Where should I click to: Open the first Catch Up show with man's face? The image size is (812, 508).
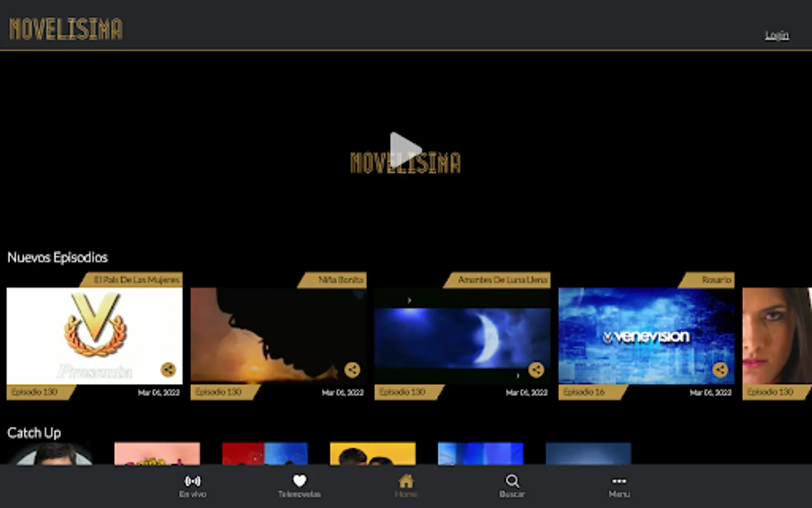[x=50, y=454]
